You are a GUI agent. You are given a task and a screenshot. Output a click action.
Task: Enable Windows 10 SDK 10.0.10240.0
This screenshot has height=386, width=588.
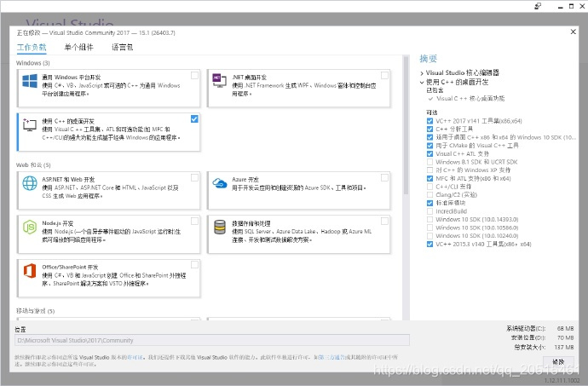pos(429,236)
